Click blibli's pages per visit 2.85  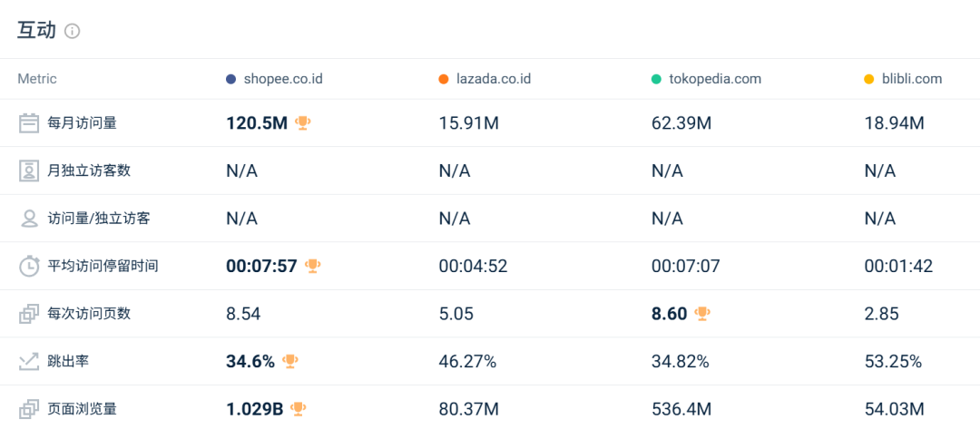click(x=881, y=314)
